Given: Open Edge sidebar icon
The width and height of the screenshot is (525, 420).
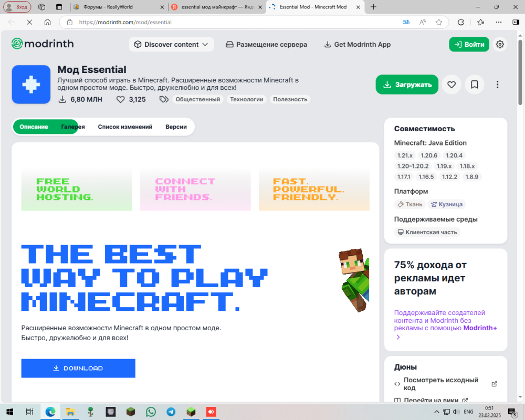Looking at the screenshot, I should coord(516,22).
